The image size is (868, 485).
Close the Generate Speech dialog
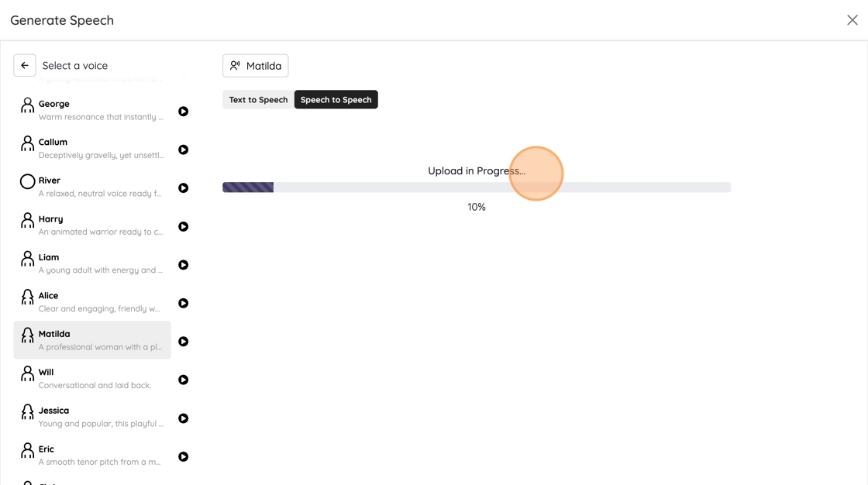(x=852, y=20)
